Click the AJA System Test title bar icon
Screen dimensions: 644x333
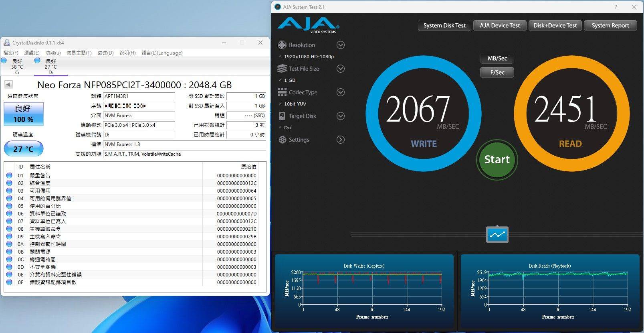pos(278,7)
